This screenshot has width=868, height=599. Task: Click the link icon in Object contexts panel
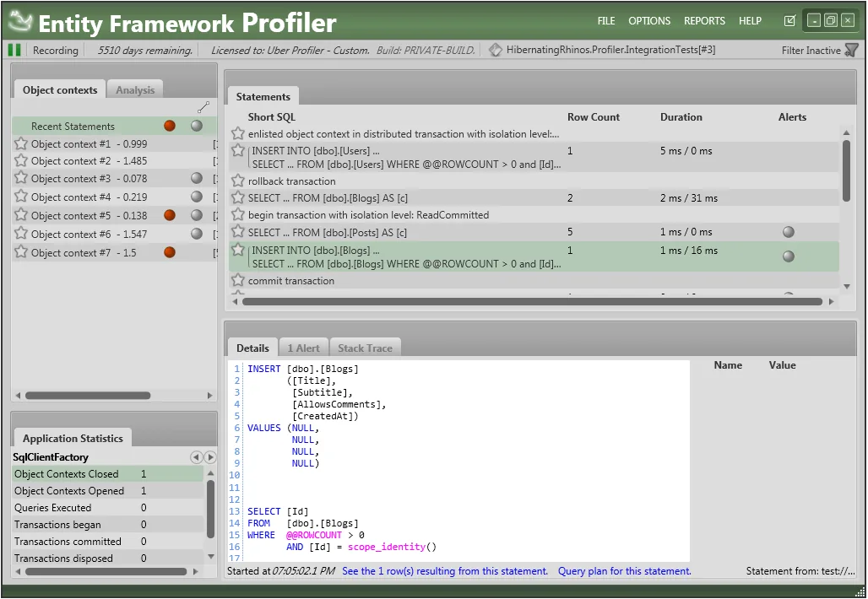point(203,107)
